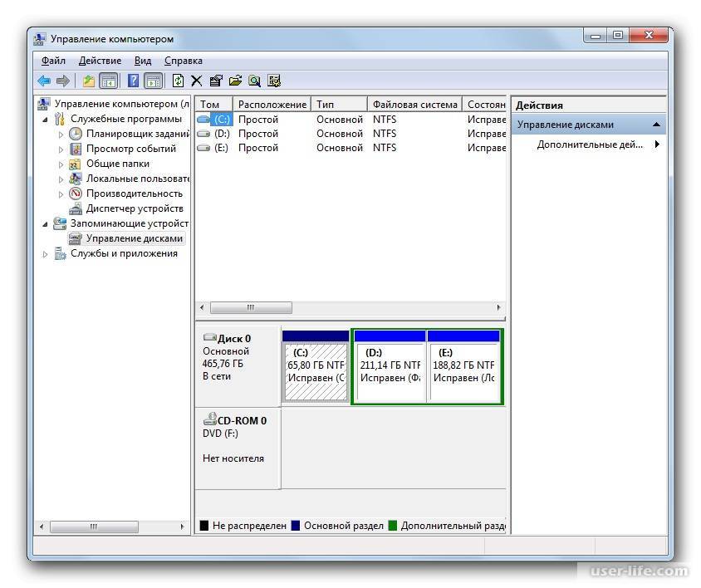Toggle the console tree show/hide toolbar button
701x588 pixels.
tap(108, 81)
